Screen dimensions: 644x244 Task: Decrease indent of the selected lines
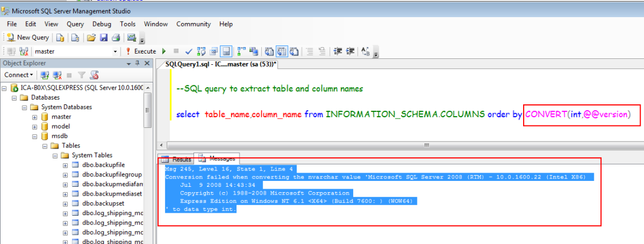[x=338, y=51]
